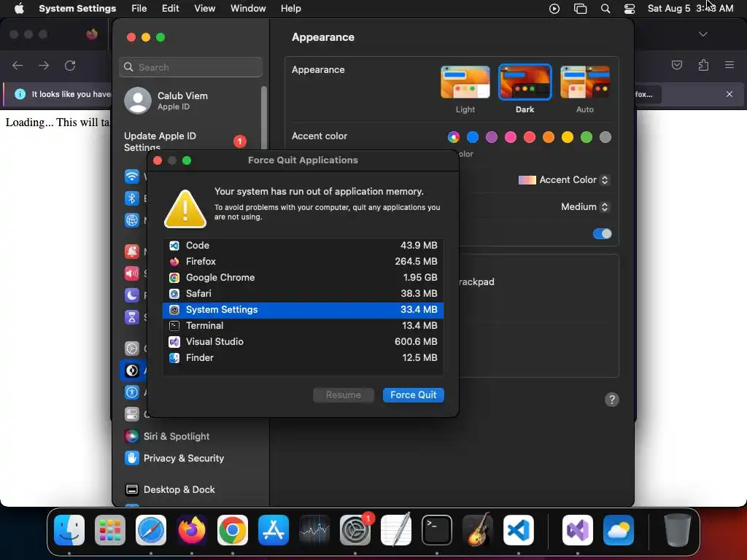Select Code in the force quit list
This screenshot has width=747, height=560.
(x=303, y=245)
